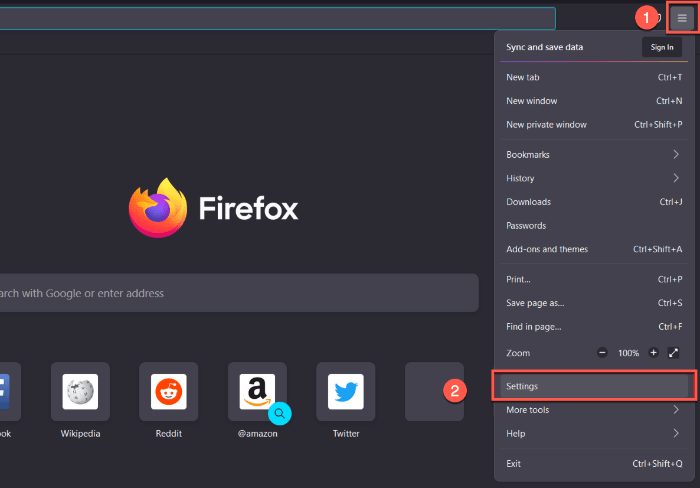Open the Twitter shortcut tile
The height and width of the screenshot is (488, 700).
[x=346, y=392]
